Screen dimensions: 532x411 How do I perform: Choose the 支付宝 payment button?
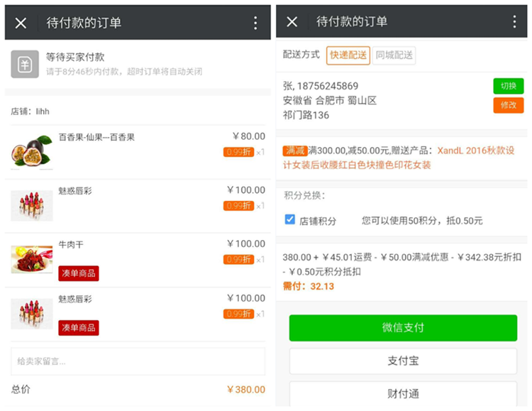point(403,361)
